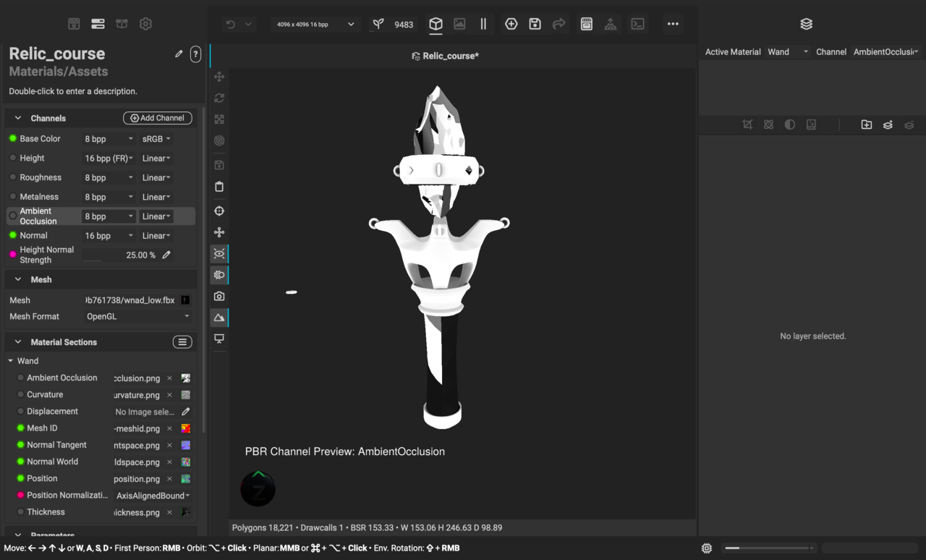Click the slider at bottom right status bar
The width and height of the screenshot is (926, 560).
(770, 548)
